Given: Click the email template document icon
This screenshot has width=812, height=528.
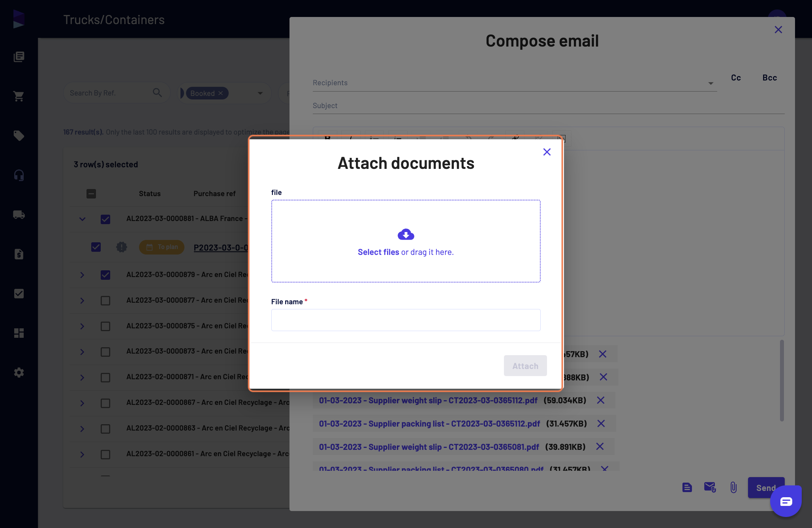Looking at the screenshot, I should (x=687, y=488).
